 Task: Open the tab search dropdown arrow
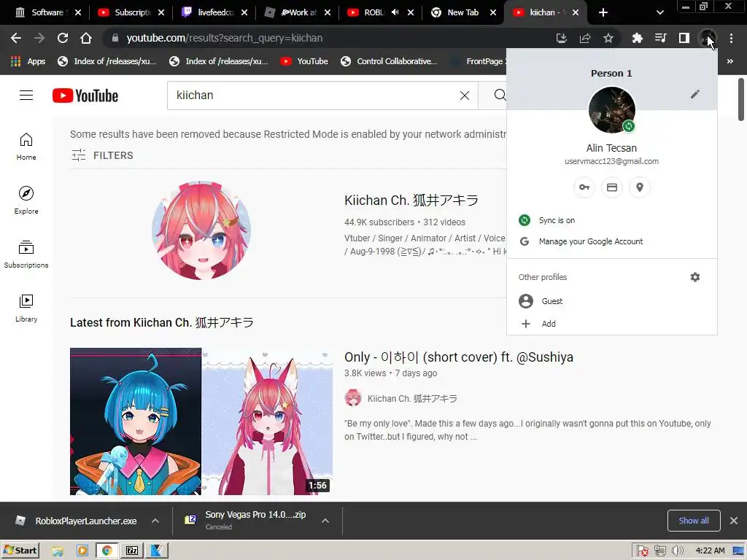659,12
